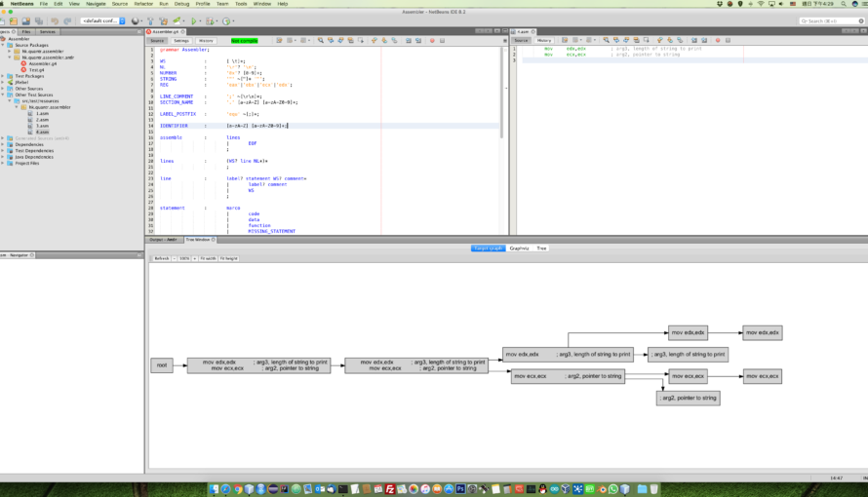Switch Assembler.g4 editor to Settings view
The height and width of the screenshot is (497, 868).
[181, 40]
